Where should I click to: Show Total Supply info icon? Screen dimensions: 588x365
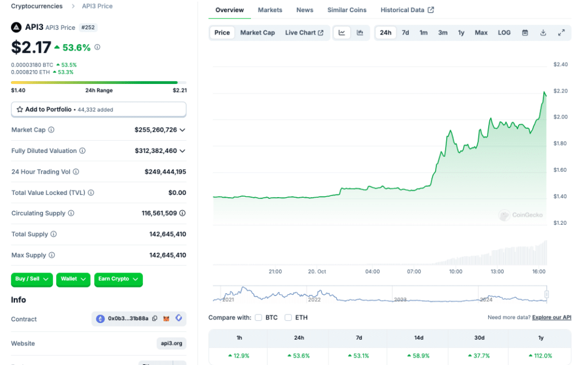[53, 234]
